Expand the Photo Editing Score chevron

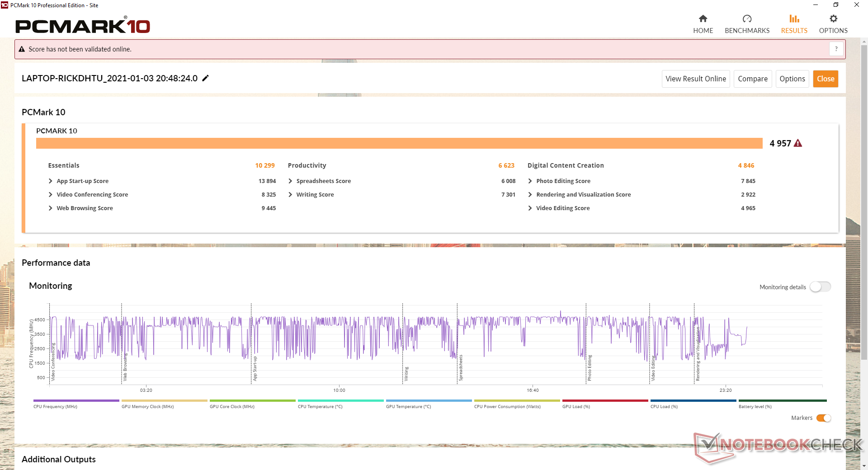pos(530,181)
